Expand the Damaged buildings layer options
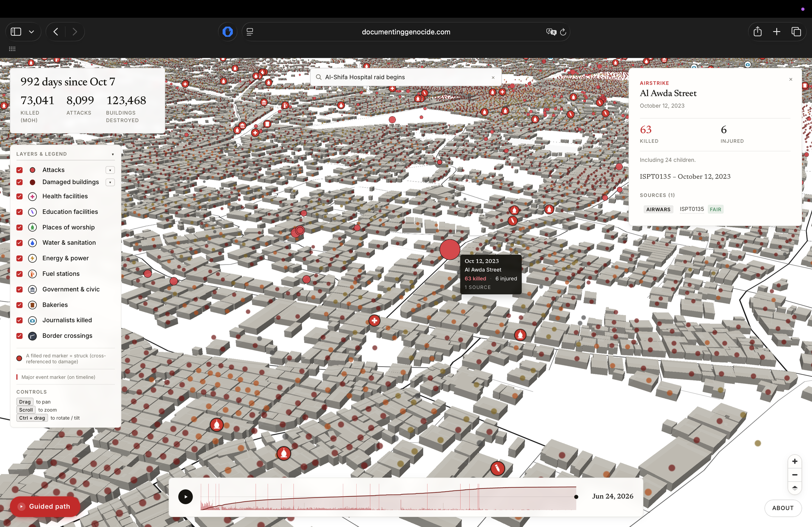Screen dimensions: 812x527 click(110, 182)
